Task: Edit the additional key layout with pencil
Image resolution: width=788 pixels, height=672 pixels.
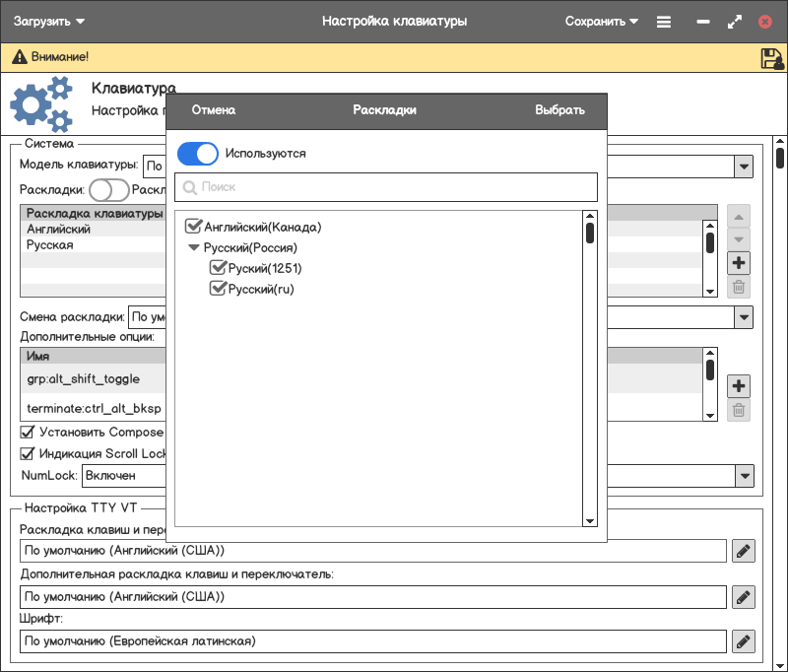Action: pyautogui.click(x=744, y=596)
